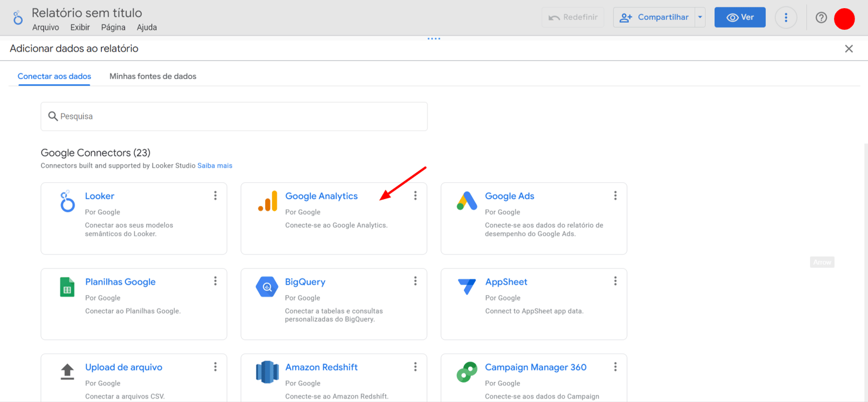The image size is (868, 402).
Task: Click the Pesquisa search field
Action: [234, 117]
